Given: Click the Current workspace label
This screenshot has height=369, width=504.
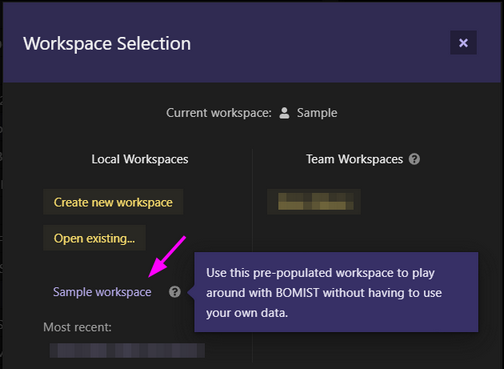Looking at the screenshot, I should pos(219,113).
